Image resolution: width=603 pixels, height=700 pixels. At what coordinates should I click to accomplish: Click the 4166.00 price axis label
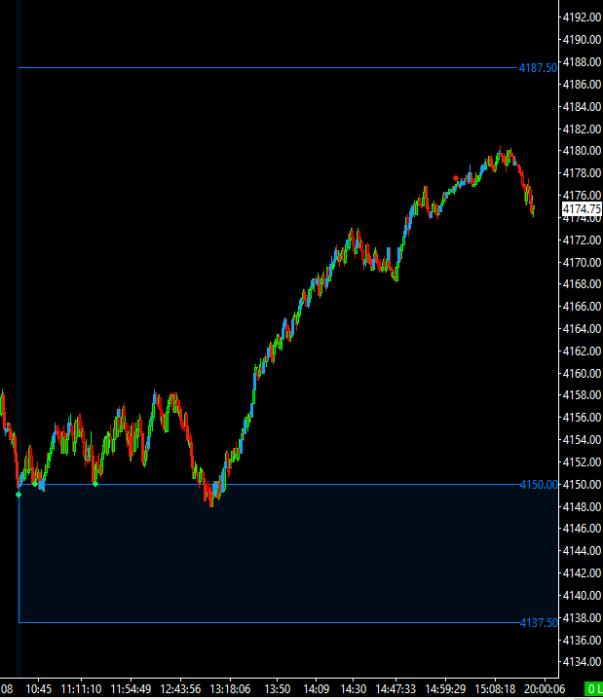582,307
